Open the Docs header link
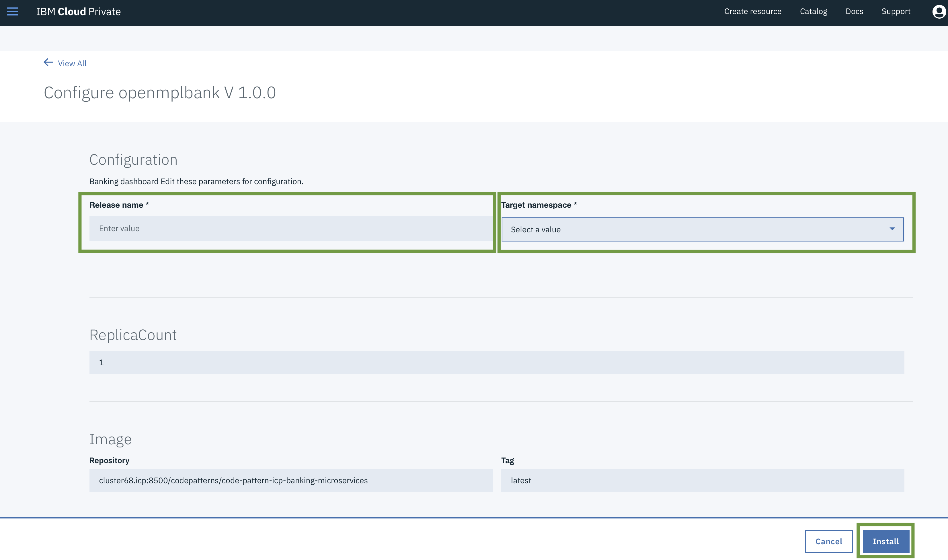The width and height of the screenshot is (948, 560). [x=854, y=12]
